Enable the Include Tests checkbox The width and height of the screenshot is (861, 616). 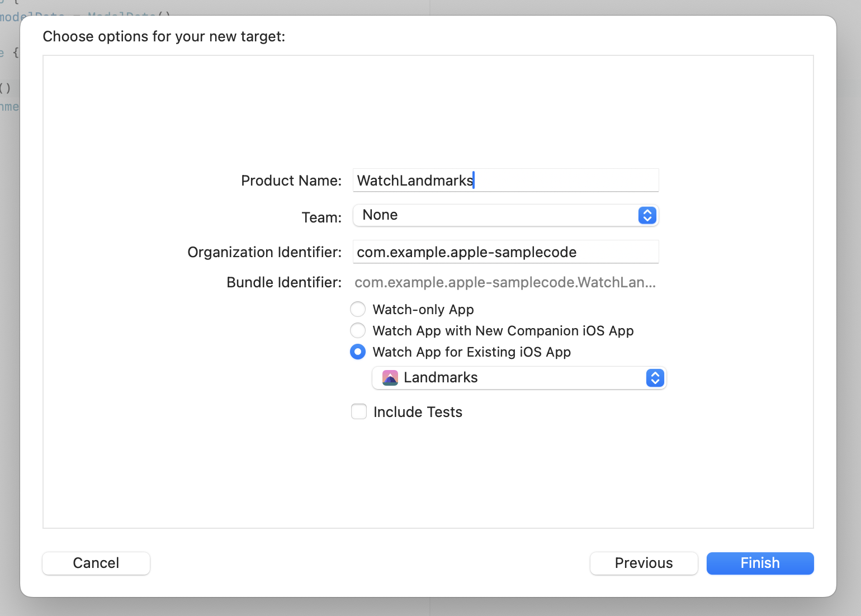click(359, 412)
